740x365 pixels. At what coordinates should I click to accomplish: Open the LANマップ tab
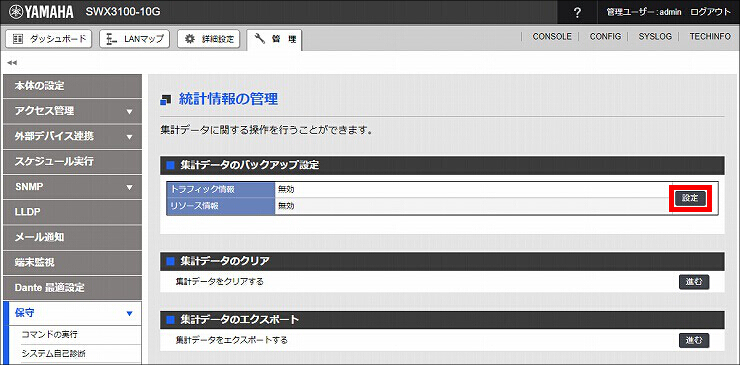pos(135,39)
